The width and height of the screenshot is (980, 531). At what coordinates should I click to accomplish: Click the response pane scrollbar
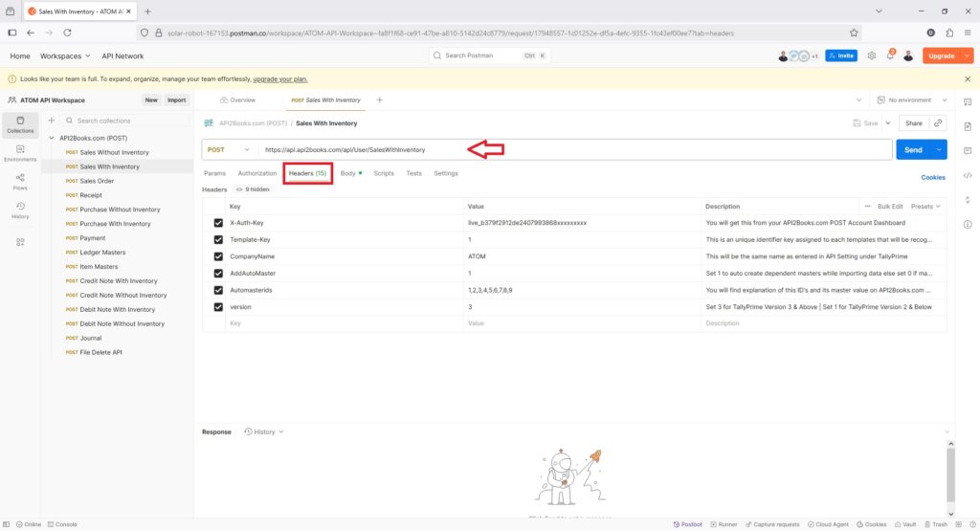pos(950,475)
